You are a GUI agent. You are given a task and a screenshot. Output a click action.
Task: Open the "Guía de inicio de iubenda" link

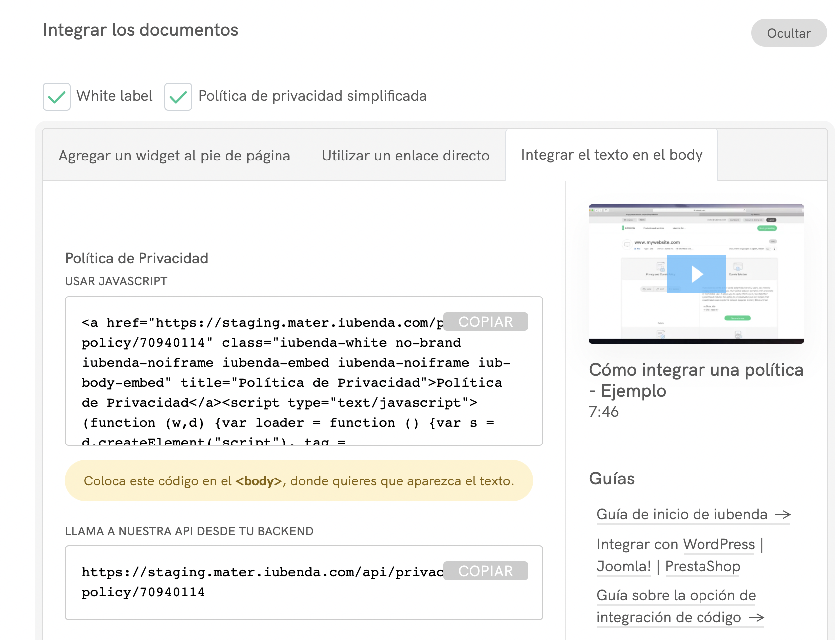pos(682,515)
